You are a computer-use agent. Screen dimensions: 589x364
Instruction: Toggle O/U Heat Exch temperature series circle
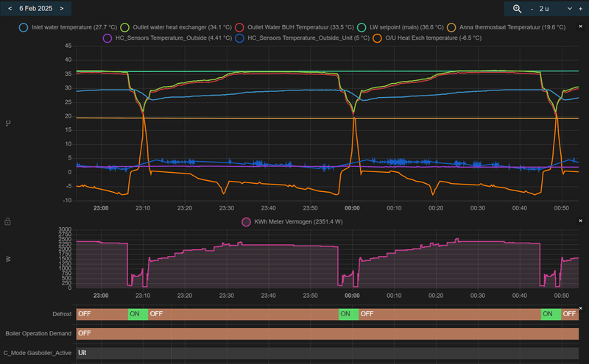[377, 38]
